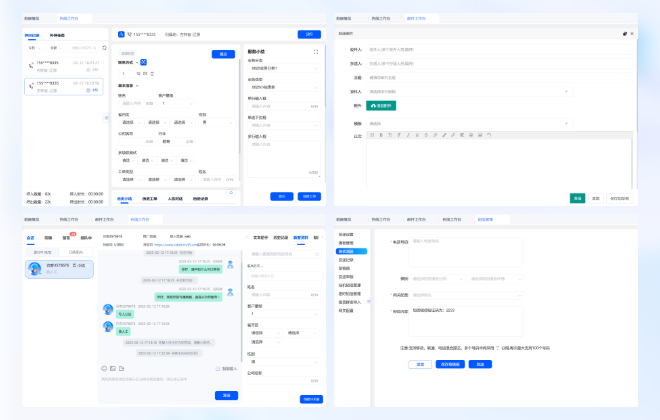Click 保存到草稿 in the email compose panel
This screenshot has width=660, height=420.
(x=619, y=198)
